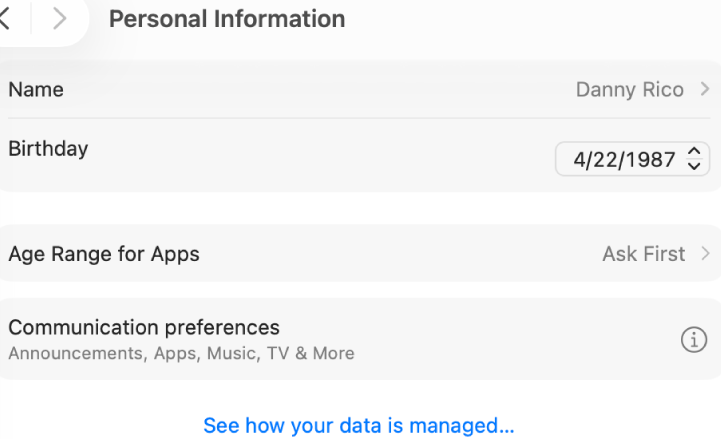Go back using the left arrow
The height and width of the screenshot is (439, 721).
[5, 19]
